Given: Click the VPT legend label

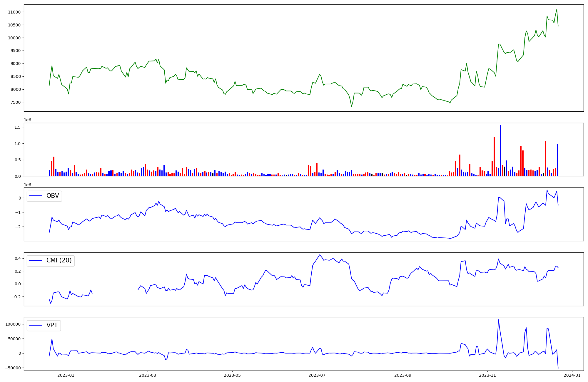Looking at the screenshot, I should pos(52,325).
